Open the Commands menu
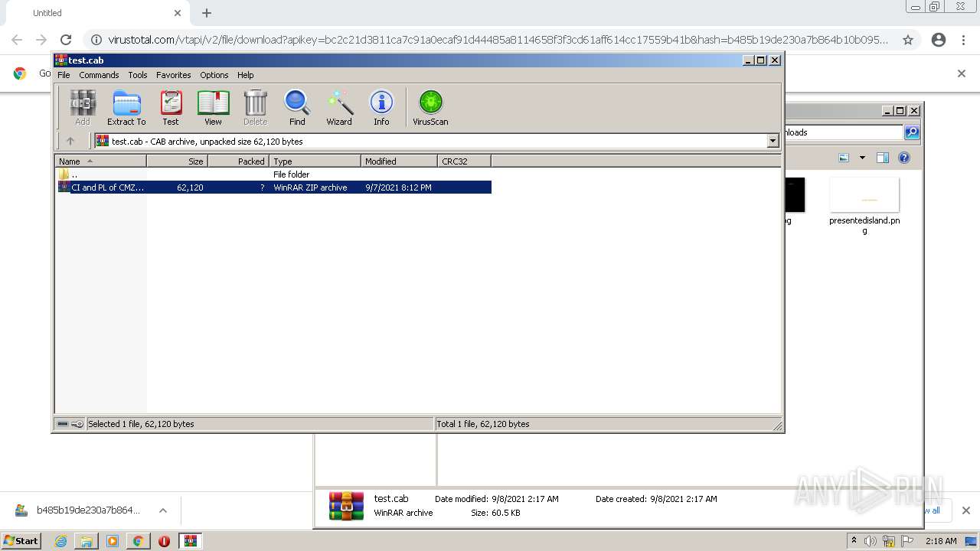The height and width of the screenshot is (551, 980). (x=99, y=75)
